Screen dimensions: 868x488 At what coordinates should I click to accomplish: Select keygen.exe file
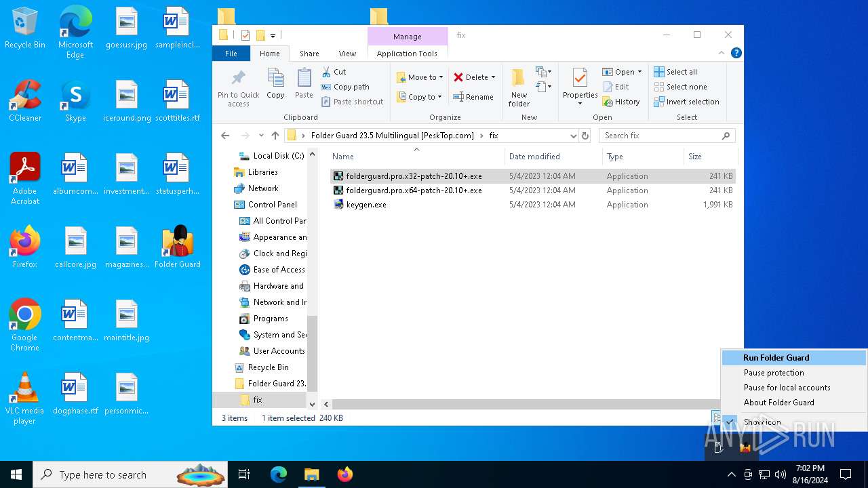click(532, 205)
